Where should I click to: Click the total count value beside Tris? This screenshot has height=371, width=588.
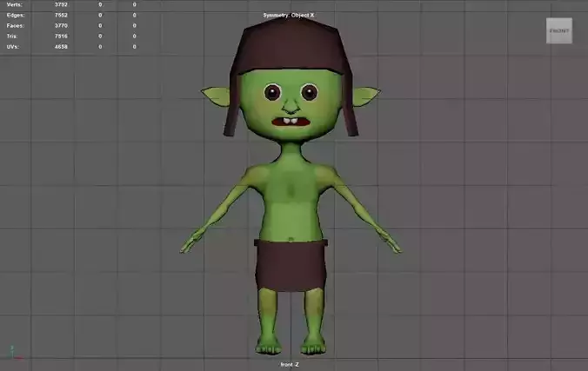click(x=61, y=36)
